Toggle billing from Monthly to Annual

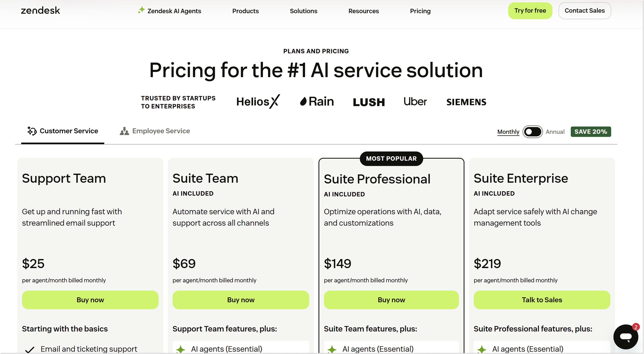click(532, 132)
